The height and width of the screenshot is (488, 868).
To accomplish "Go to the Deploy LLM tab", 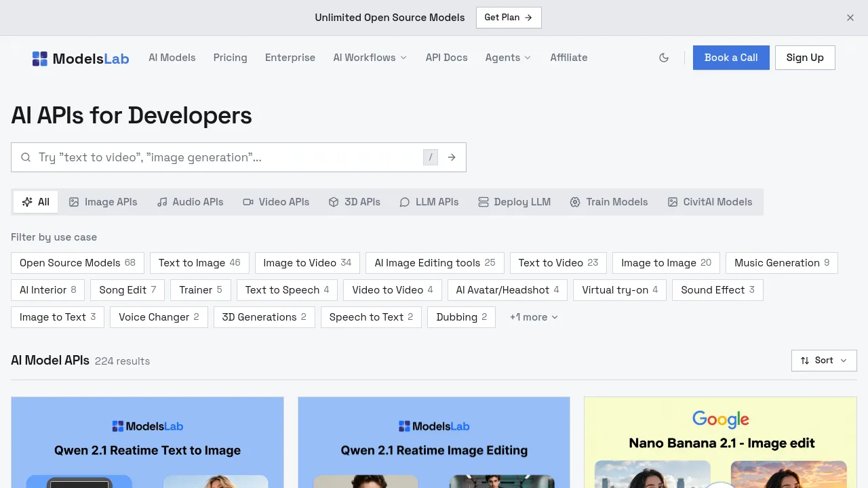I will point(514,202).
